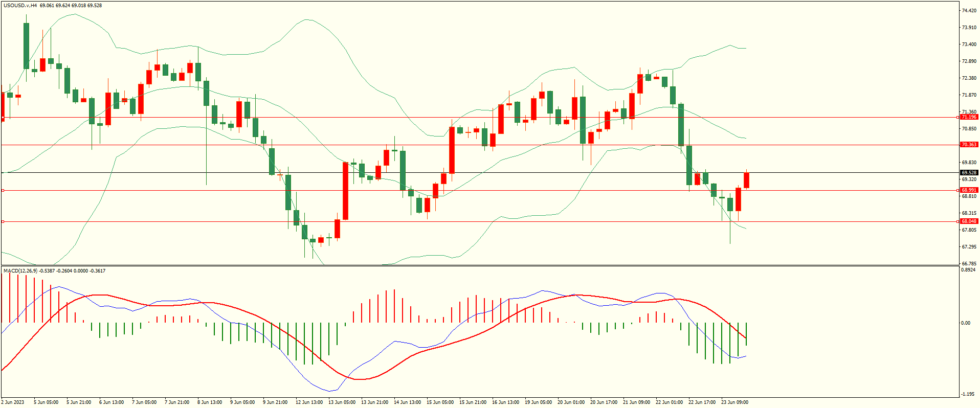Click the red 71.196 price level label
Image resolution: width=980 pixels, height=408 pixels.
coord(969,117)
